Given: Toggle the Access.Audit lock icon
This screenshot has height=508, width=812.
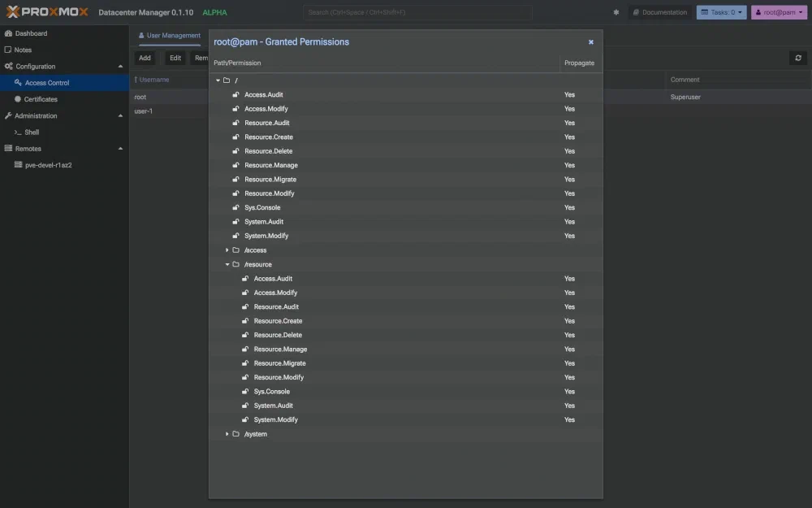Looking at the screenshot, I should point(237,93).
